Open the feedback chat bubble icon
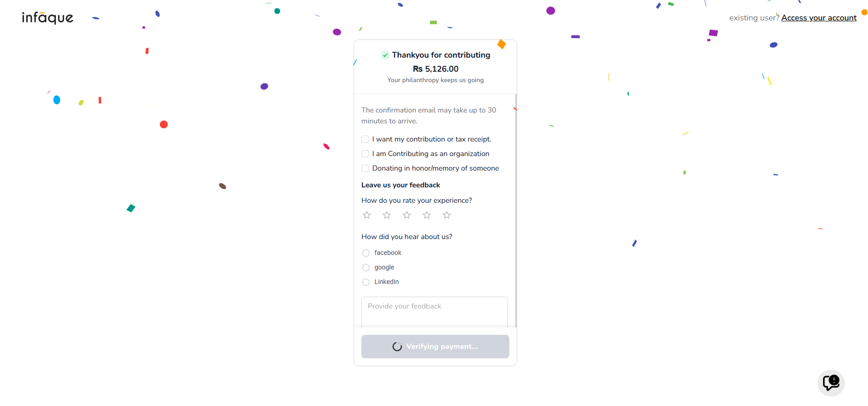Viewport: 868px width, 406px height. [x=831, y=382]
